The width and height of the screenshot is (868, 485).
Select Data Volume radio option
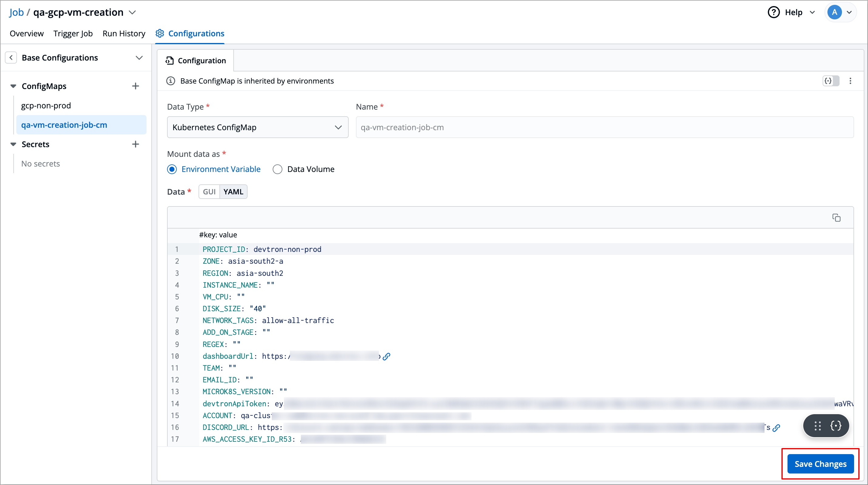[277, 169]
